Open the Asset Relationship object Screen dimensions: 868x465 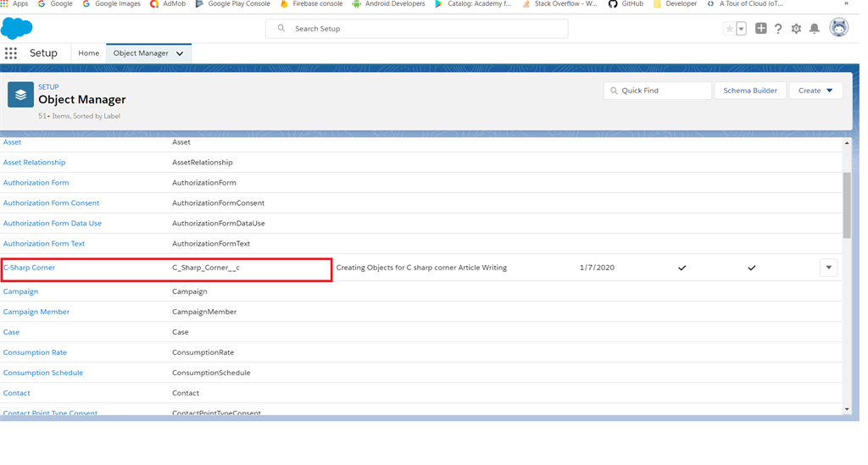point(34,163)
